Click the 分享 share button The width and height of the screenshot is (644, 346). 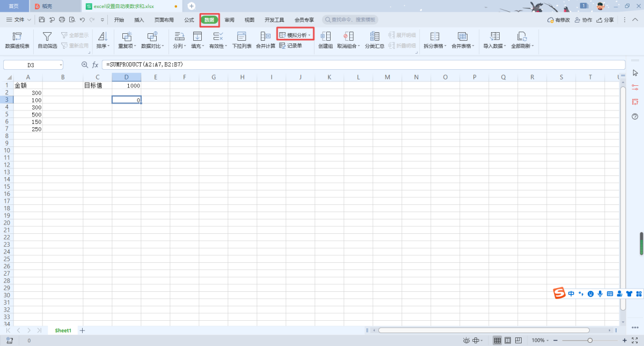coord(605,20)
